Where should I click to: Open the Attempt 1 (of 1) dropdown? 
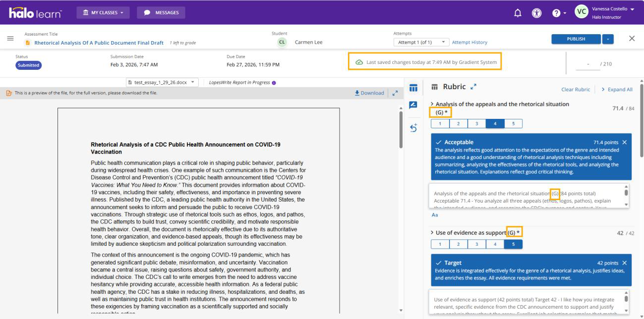[421, 43]
